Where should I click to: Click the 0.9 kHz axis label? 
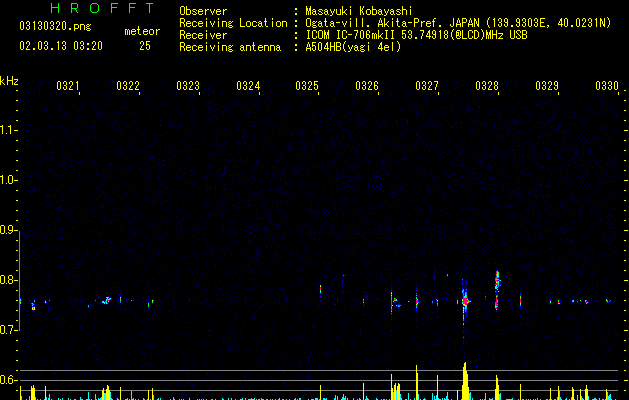click(8, 230)
